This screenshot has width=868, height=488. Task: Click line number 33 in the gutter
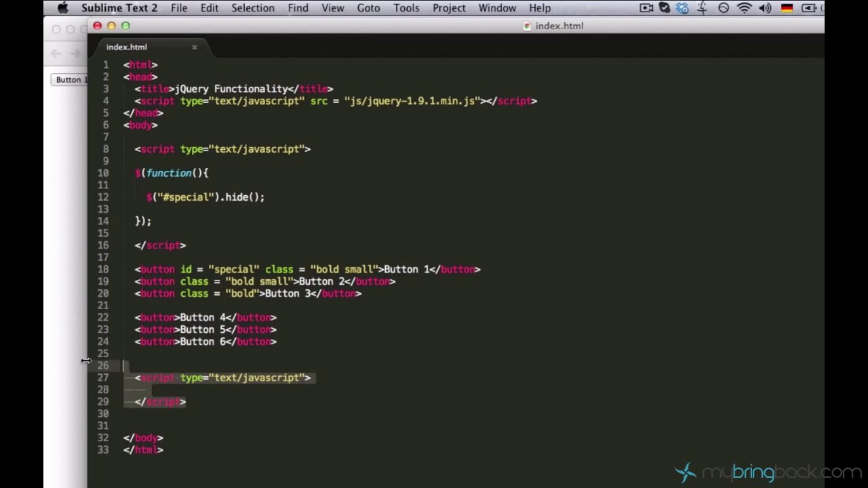click(x=103, y=449)
